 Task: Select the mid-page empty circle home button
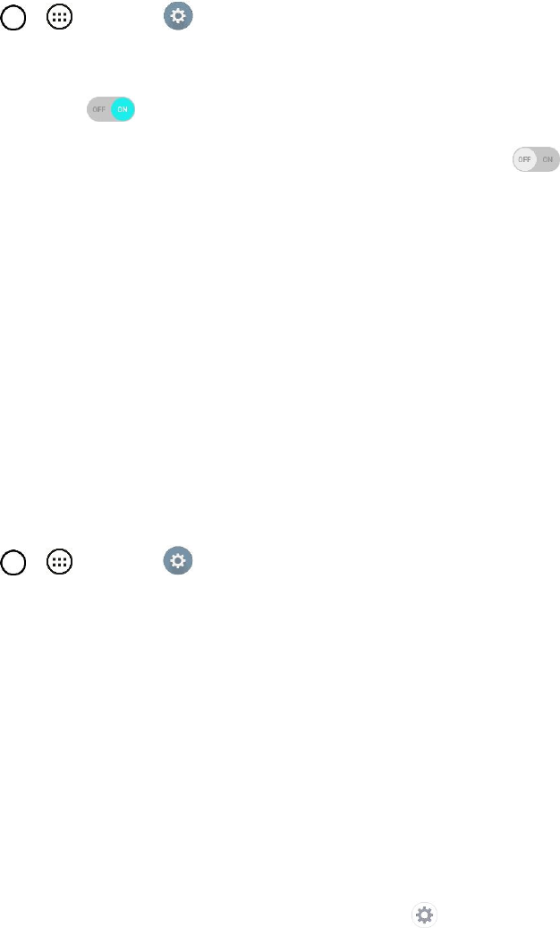point(13,562)
